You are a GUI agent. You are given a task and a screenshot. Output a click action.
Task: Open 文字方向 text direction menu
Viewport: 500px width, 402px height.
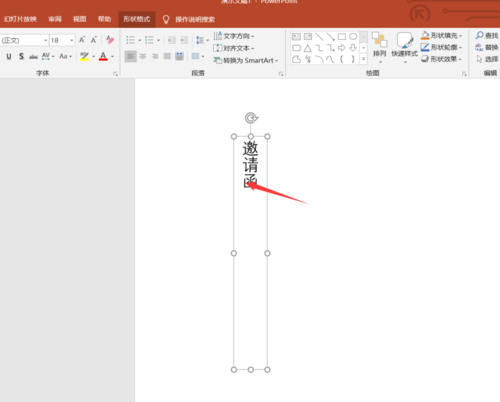[x=234, y=36]
